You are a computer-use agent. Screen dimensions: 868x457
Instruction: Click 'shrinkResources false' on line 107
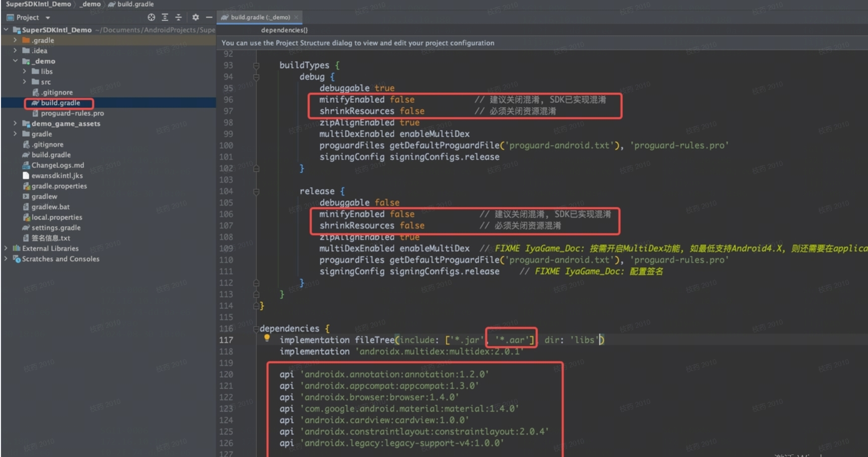pyautogui.click(x=372, y=225)
